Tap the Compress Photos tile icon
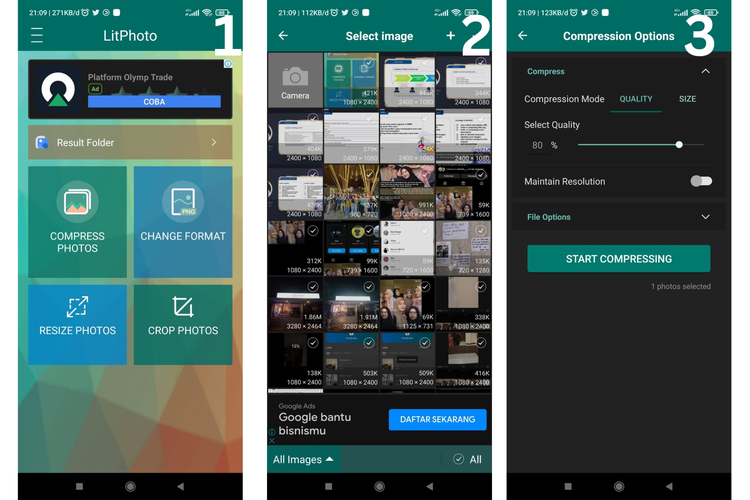 coord(77,201)
